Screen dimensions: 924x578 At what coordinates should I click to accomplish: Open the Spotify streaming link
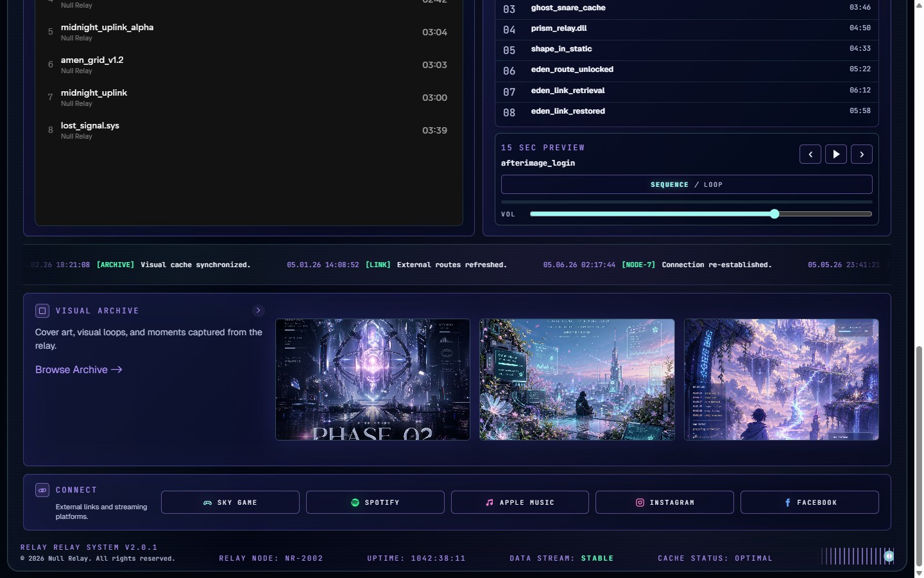375,502
